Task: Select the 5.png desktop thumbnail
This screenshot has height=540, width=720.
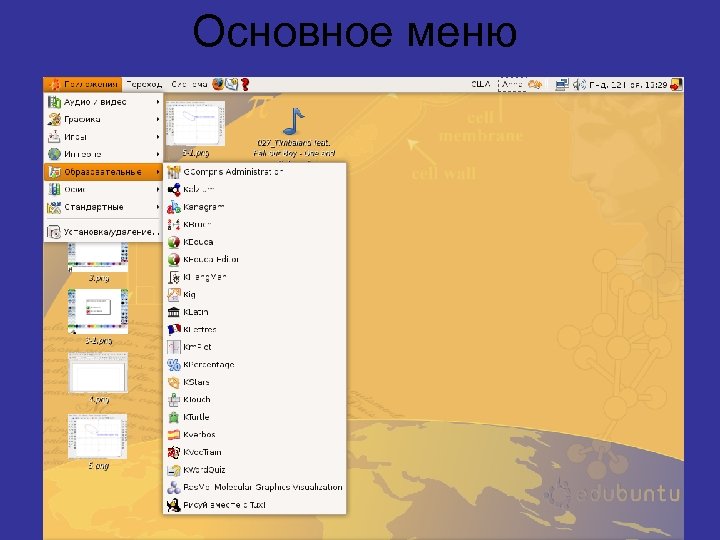Action: tap(98, 436)
